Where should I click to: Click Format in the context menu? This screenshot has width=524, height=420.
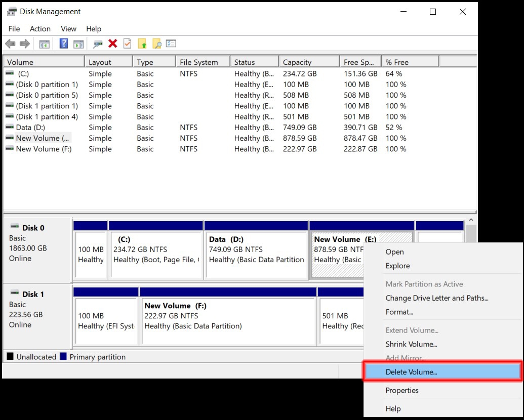(x=399, y=312)
